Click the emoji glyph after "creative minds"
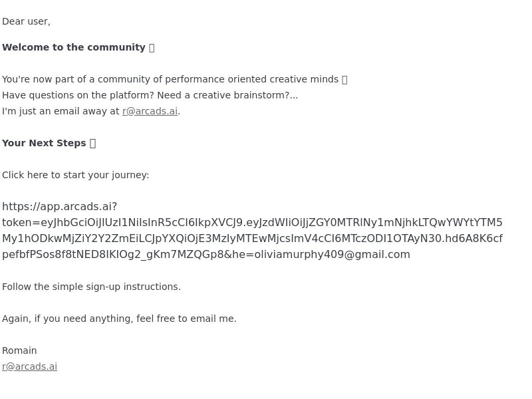Image resolution: width=532 pixels, height=399 pixels. tap(344, 79)
